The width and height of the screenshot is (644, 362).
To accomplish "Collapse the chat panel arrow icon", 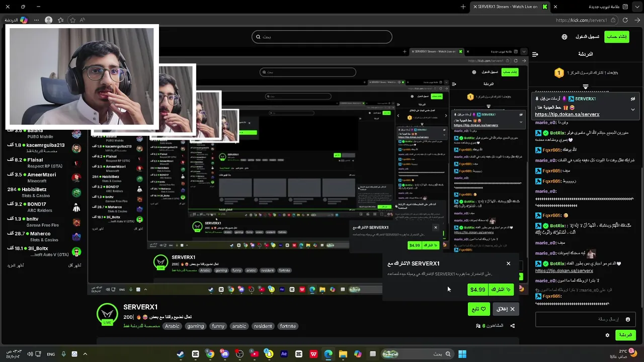I will click(535, 54).
